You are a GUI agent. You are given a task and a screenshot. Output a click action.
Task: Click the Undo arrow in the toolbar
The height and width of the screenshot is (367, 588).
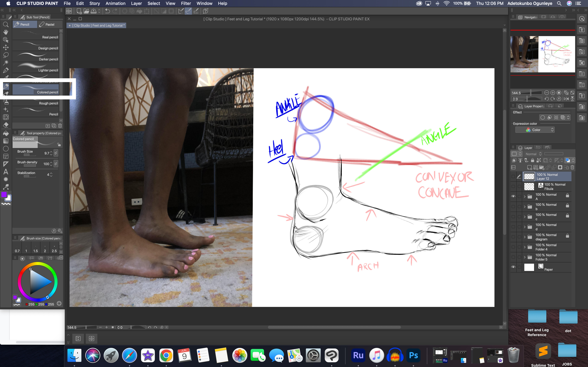point(107,11)
